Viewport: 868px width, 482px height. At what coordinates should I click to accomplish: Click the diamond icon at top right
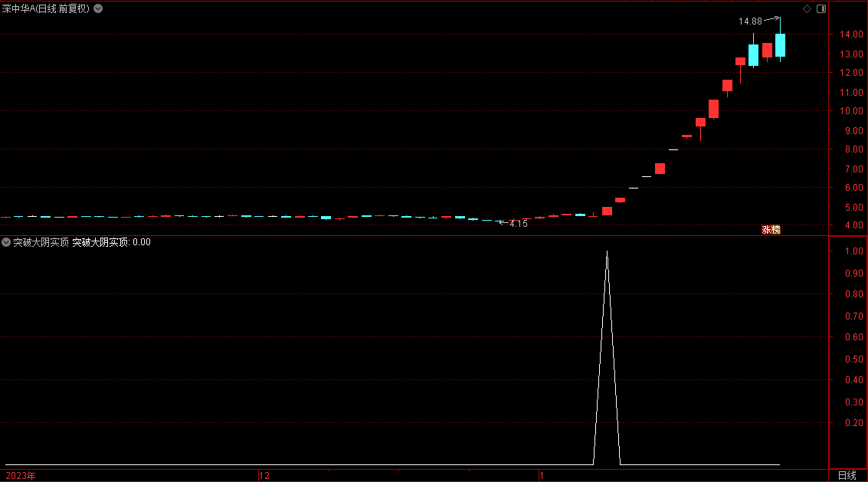pos(807,8)
